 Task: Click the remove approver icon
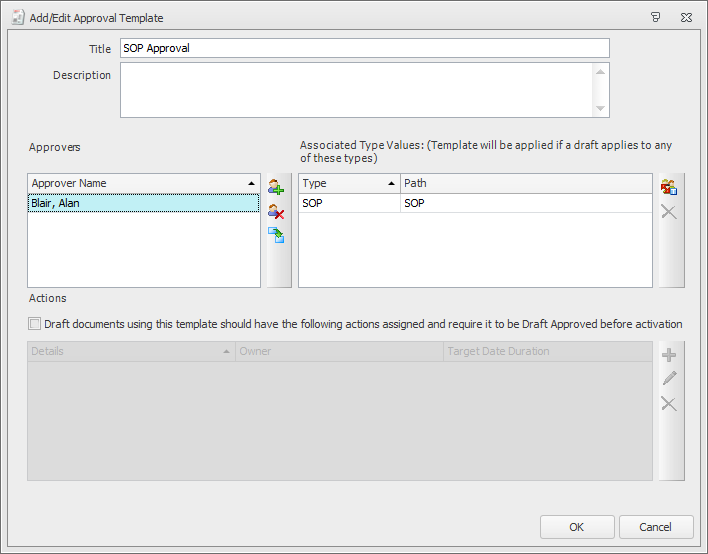(276, 211)
